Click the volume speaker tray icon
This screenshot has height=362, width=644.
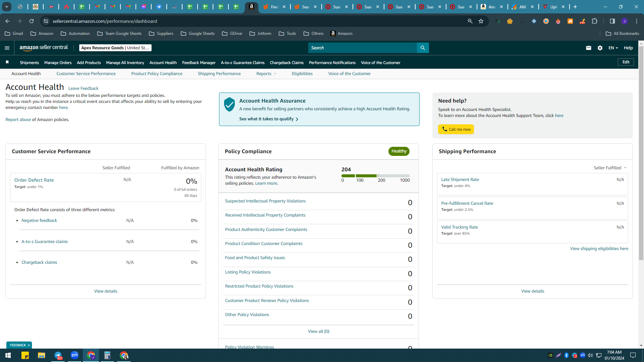coord(590,355)
